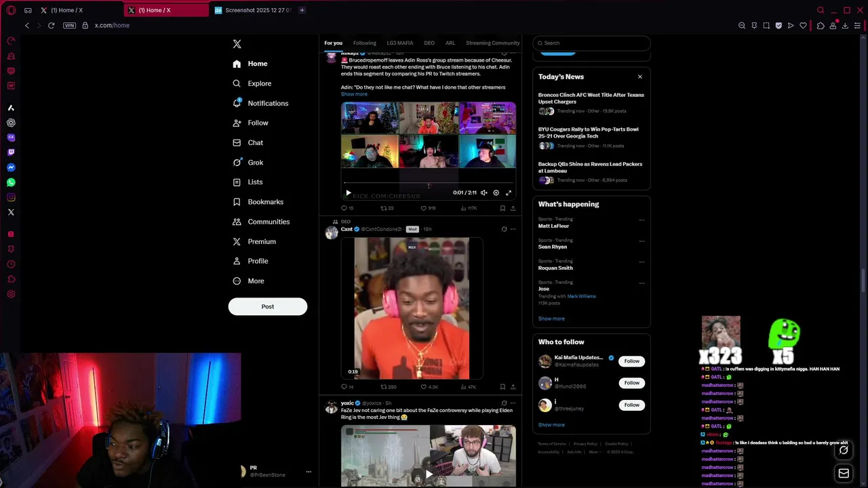Play the Adin Ross group stream video
Image resolution: width=868 pixels, height=488 pixels.
pyautogui.click(x=349, y=192)
